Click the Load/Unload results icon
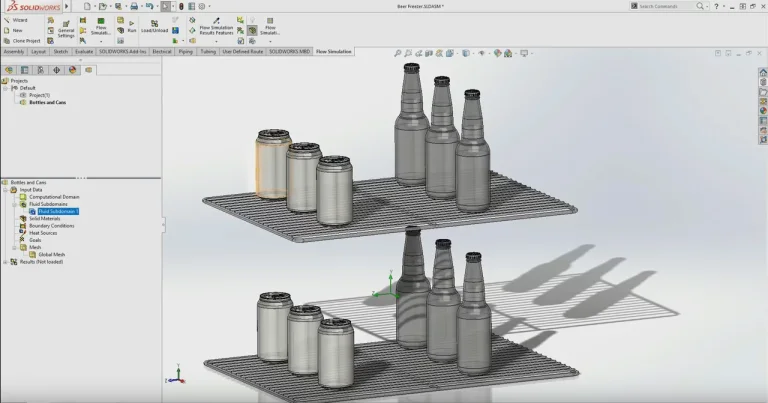This screenshot has height=403, width=768. point(154,26)
